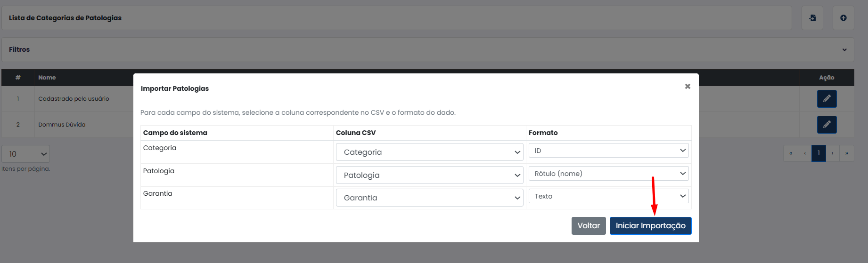
Task: Click the Patologia field label in dialog
Action: click(x=159, y=171)
